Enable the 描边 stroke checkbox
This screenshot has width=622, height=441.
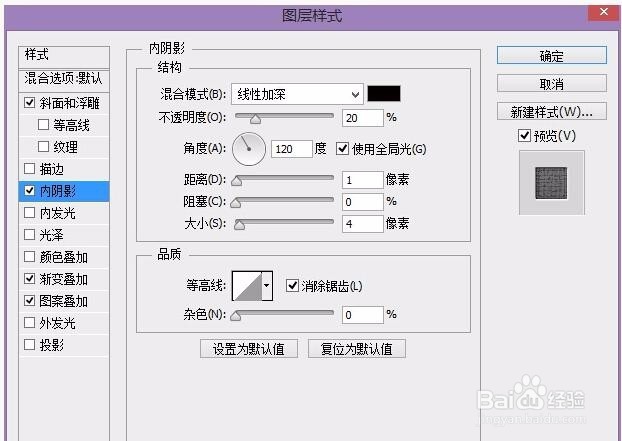point(30,169)
